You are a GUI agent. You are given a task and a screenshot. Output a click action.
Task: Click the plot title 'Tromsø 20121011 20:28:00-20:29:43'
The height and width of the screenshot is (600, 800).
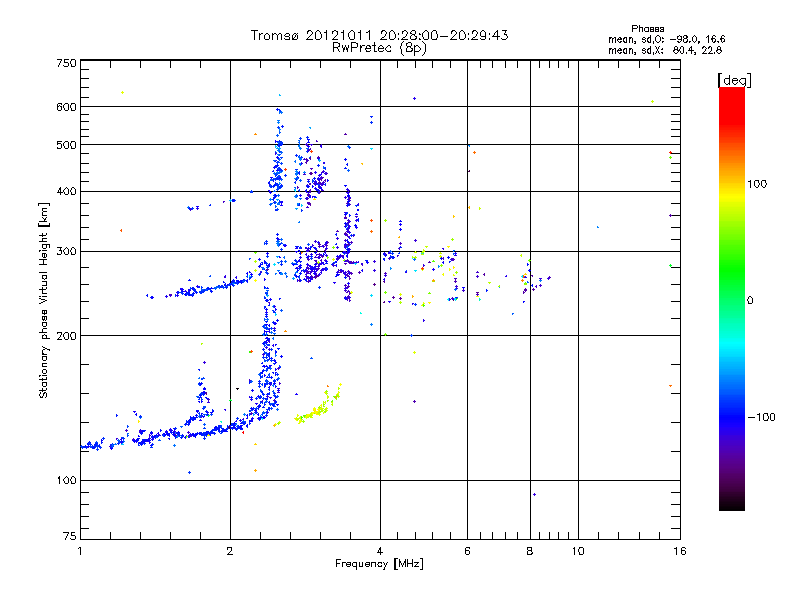coord(379,35)
